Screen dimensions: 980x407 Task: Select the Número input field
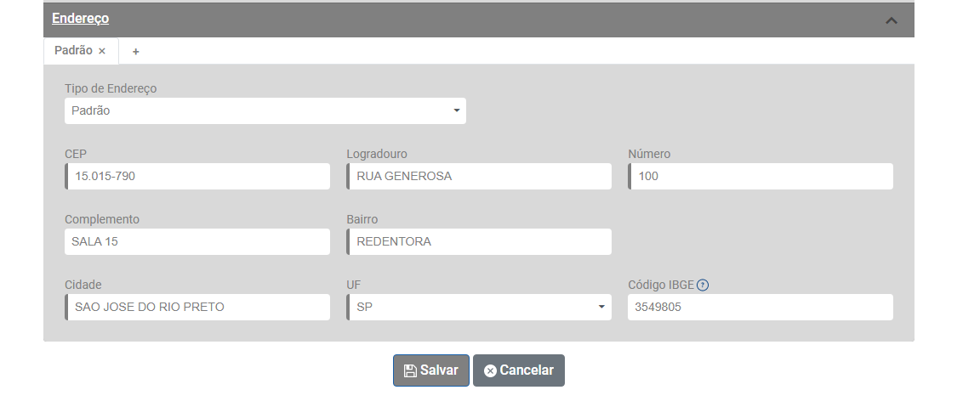[761, 177]
